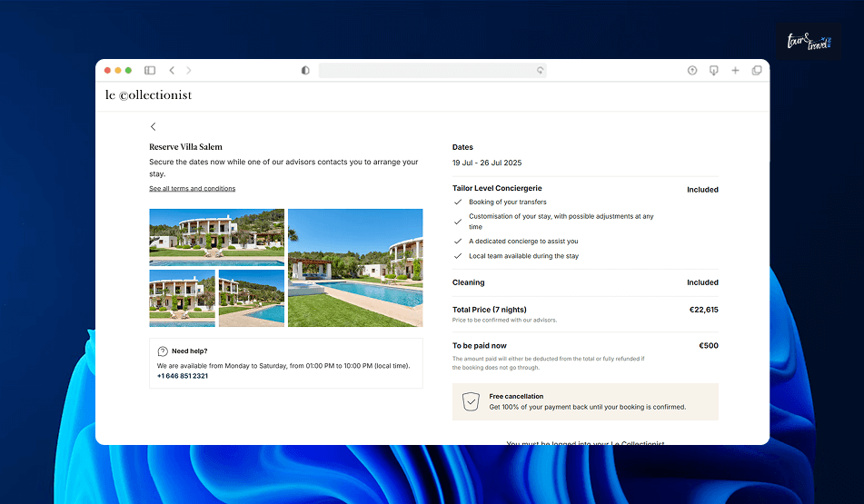The height and width of the screenshot is (504, 864).
Task: Reload page using address bar refresh icon
Action: pyautogui.click(x=540, y=71)
